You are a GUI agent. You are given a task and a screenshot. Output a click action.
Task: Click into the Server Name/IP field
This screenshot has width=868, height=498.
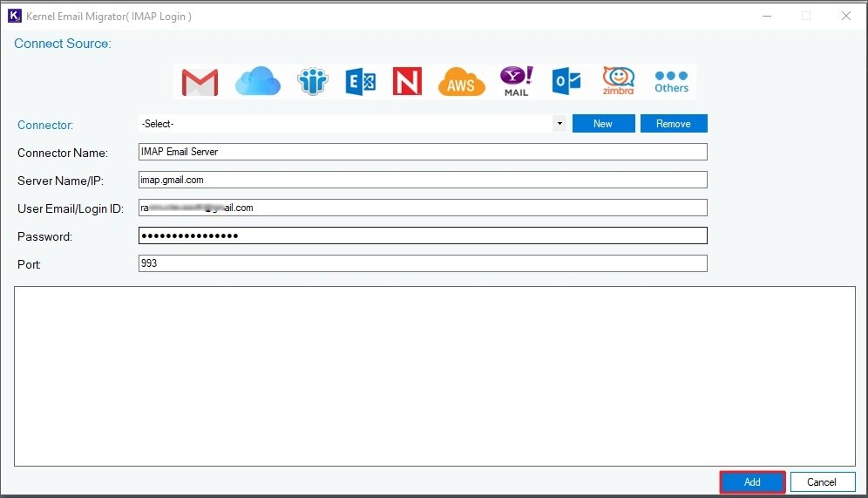tap(423, 180)
